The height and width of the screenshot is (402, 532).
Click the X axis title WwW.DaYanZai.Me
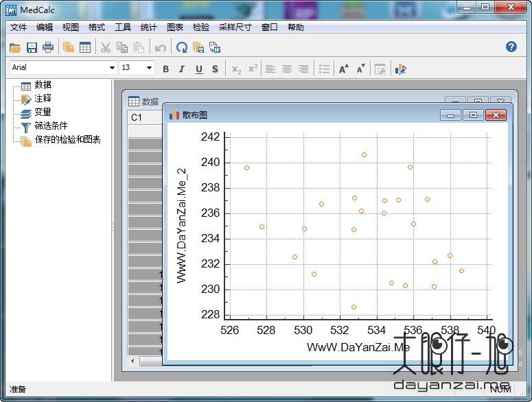pos(358,347)
